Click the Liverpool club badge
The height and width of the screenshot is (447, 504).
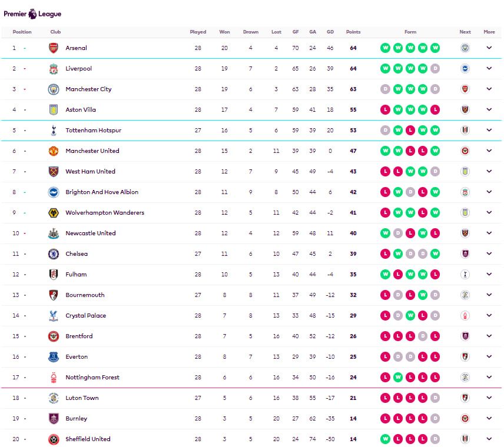[54, 69]
